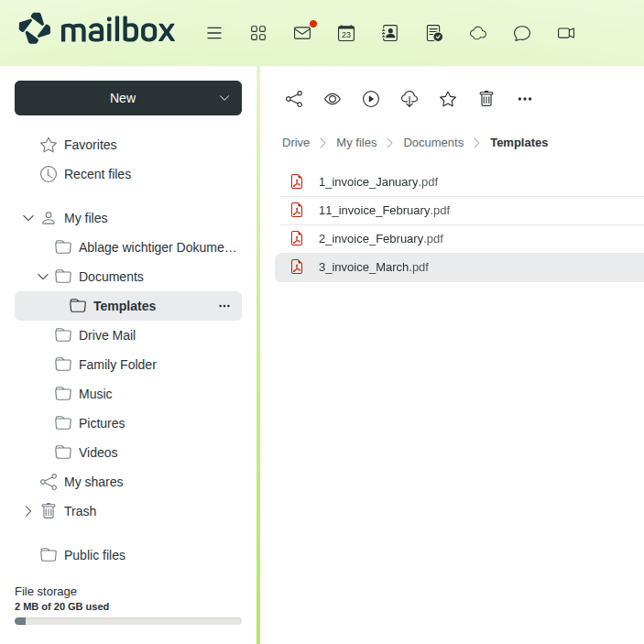
Task: Open the Tasks app icon
Action: coord(434,33)
